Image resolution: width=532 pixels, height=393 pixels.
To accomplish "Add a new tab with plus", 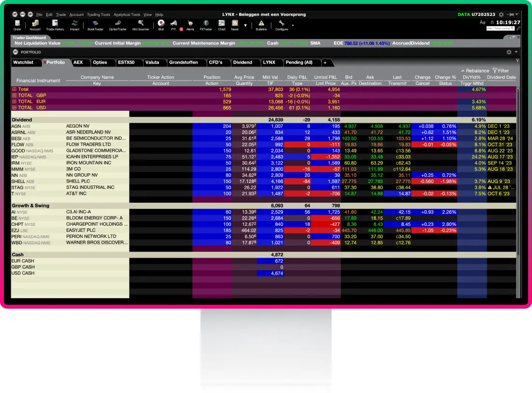I will pos(325,63).
